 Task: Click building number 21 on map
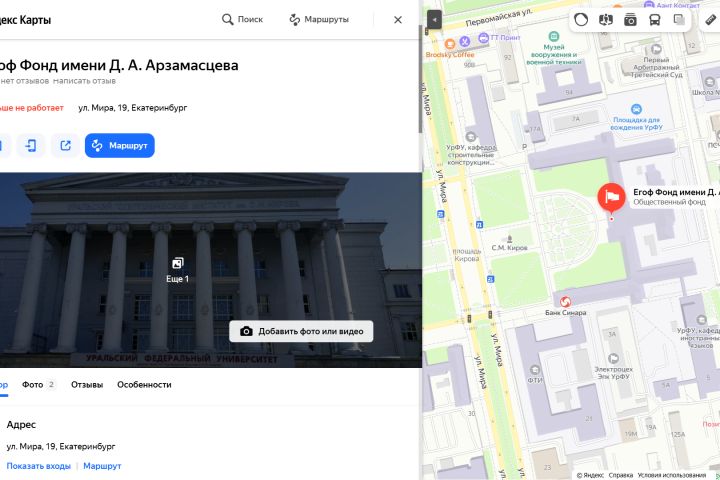click(589, 418)
